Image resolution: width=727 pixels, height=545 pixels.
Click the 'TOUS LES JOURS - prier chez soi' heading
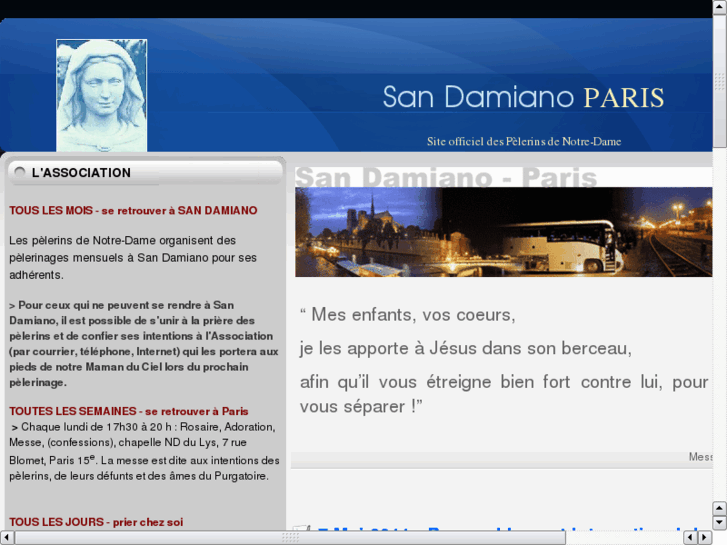(x=96, y=522)
